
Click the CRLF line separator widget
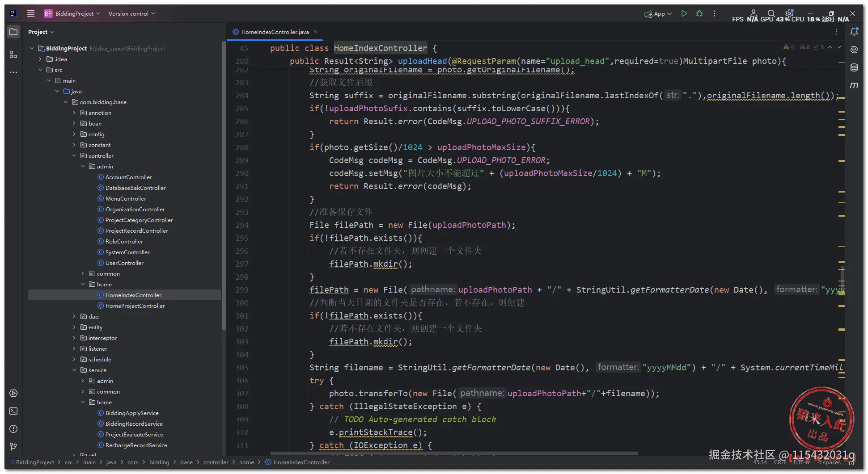point(780,462)
